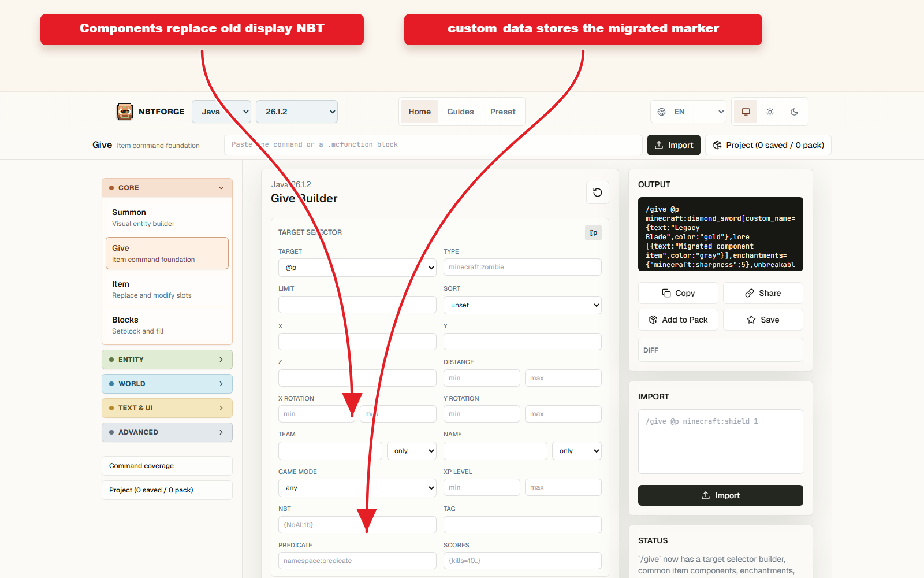Copy the output command
This screenshot has width=924, height=578.
pyautogui.click(x=678, y=293)
